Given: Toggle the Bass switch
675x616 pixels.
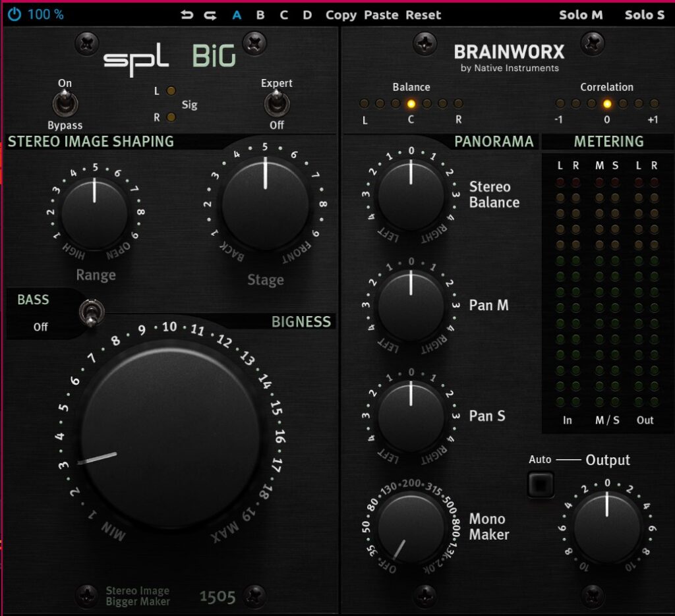Looking at the screenshot, I should click(86, 312).
